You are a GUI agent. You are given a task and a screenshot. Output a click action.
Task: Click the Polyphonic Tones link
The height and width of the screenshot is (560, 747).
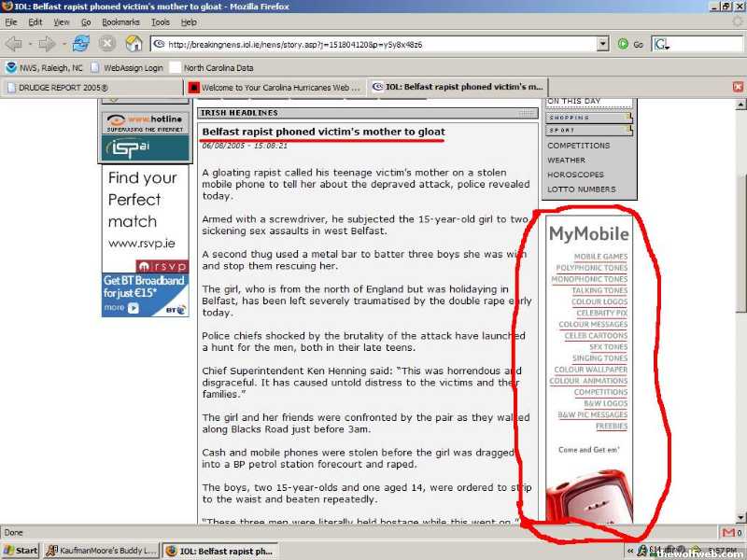(x=592, y=268)
